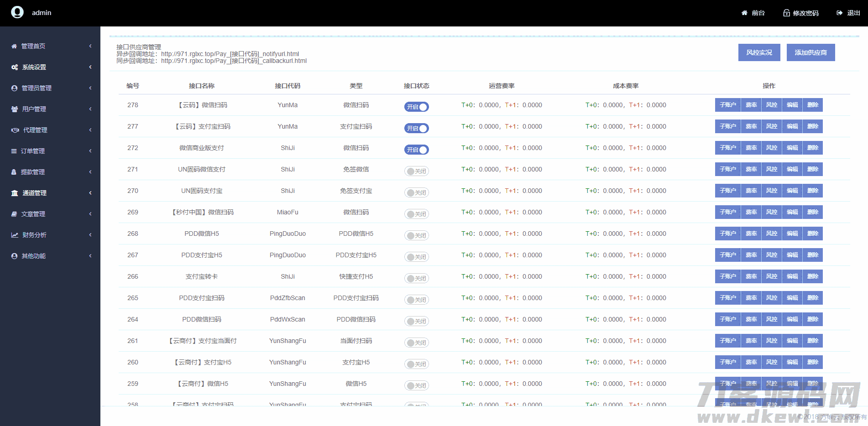The width and height of the screenshot is (868, 426).
Task: Expand the 订单管理 menu chevron
Action: [x=90, y=151]
